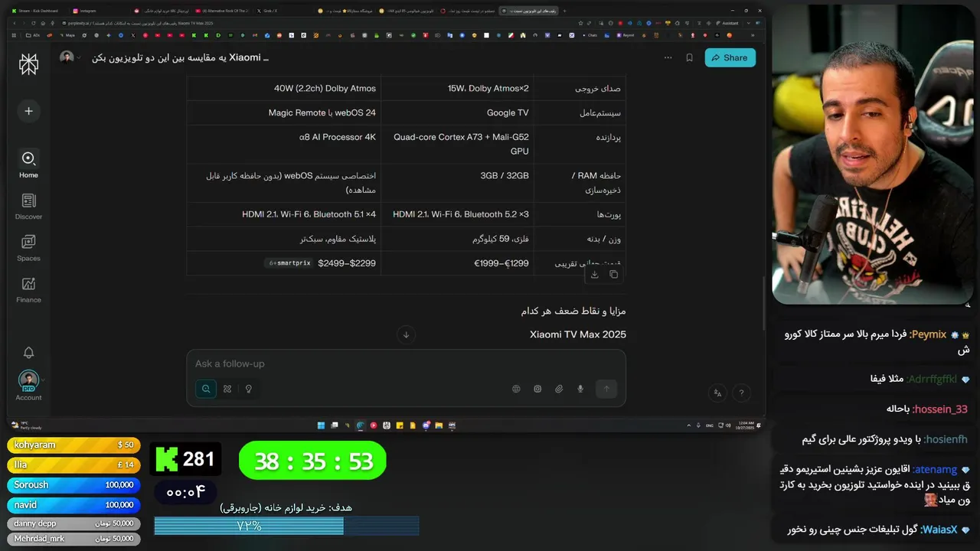
Task: Open the ADs bookmarks folder
Action: point(33,35)
